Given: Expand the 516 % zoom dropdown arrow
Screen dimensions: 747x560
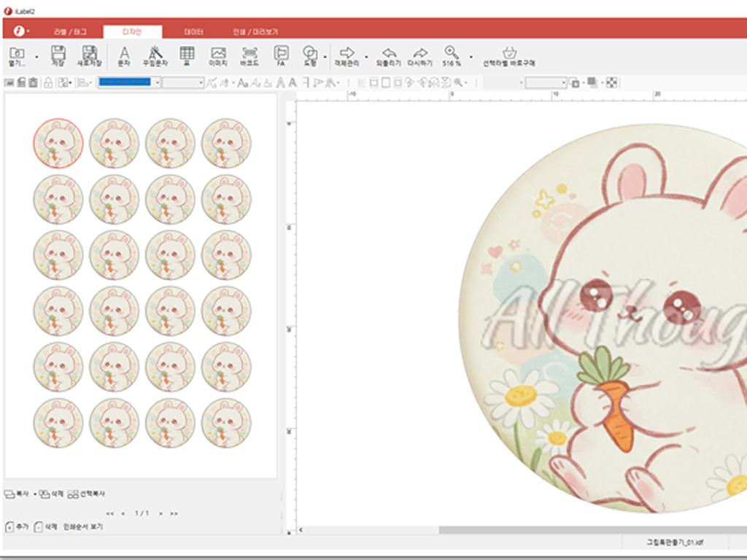Looking at the screenshot, I should (471, 56).
